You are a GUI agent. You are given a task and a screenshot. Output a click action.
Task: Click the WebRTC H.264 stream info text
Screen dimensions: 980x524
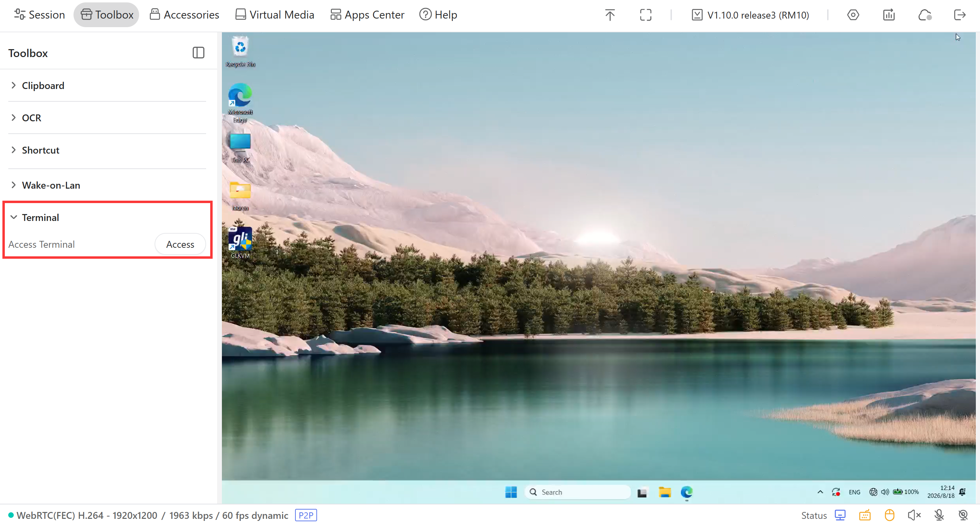pos(152,515)
